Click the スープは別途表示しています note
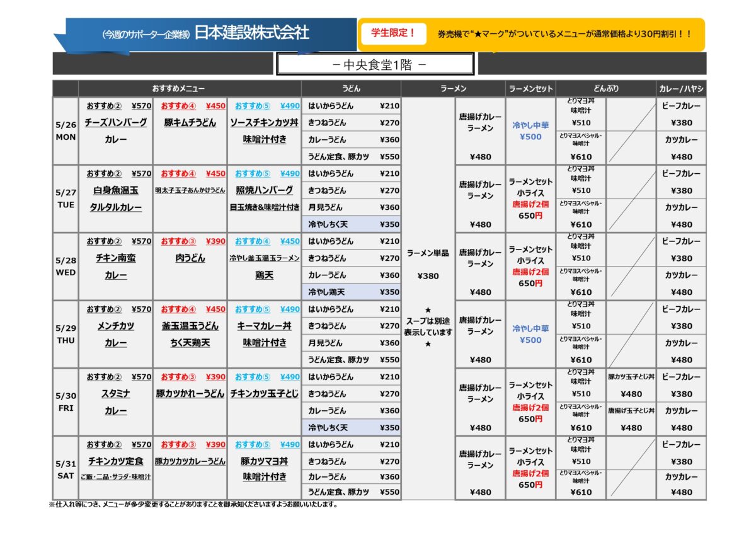 point(428,326)
